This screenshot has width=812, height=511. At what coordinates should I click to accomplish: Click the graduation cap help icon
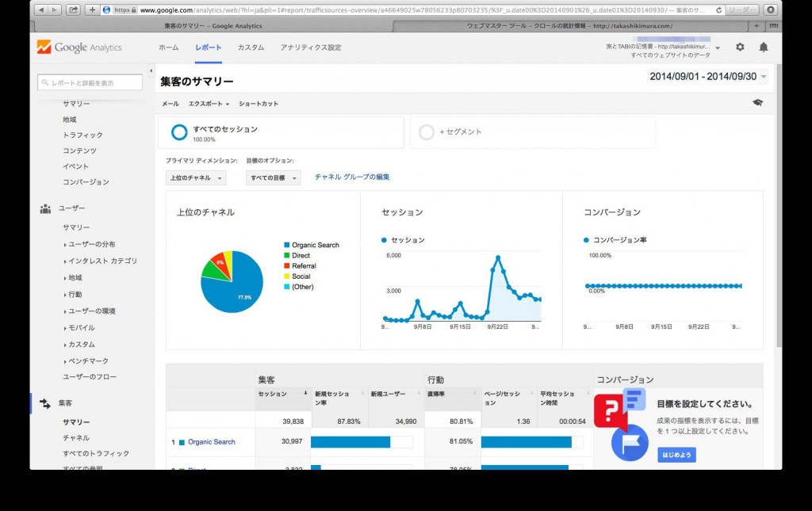click(x=757, y=102)
